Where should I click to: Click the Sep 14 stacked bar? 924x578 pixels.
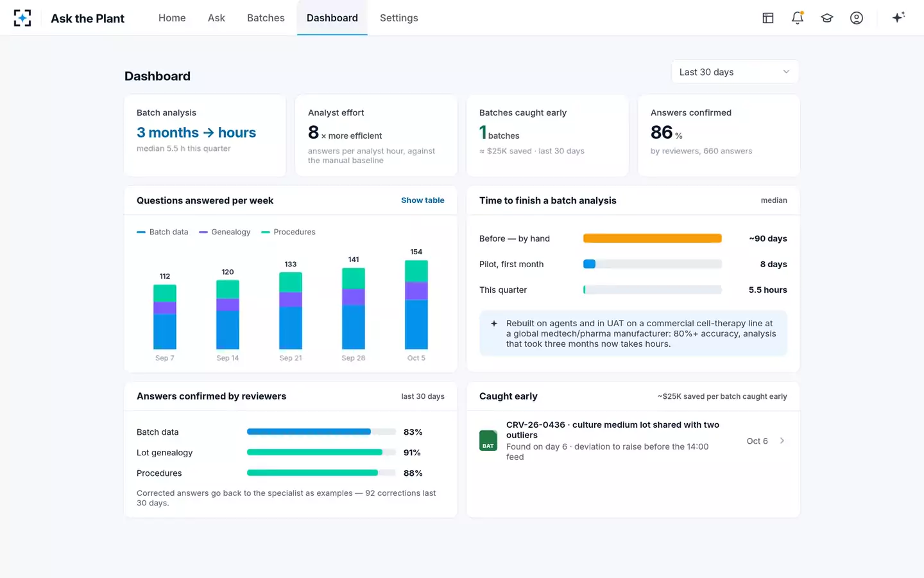click(x=228, y=315)
